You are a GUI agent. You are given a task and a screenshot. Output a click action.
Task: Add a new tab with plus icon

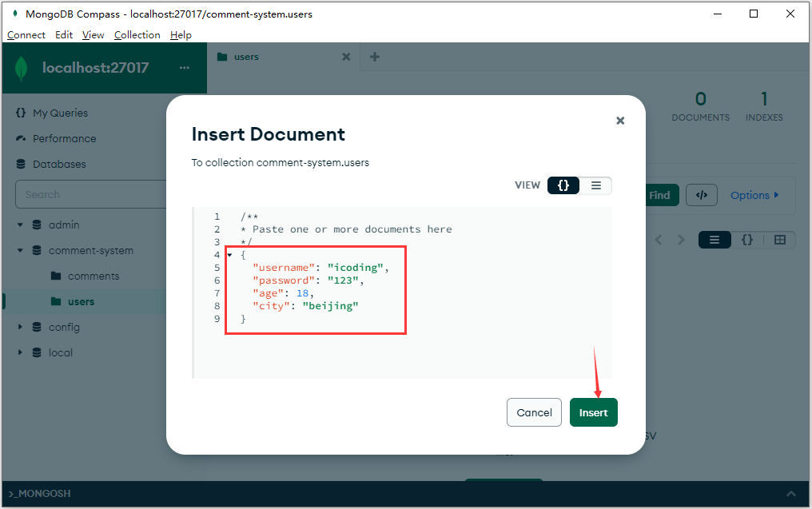(375, 57)
